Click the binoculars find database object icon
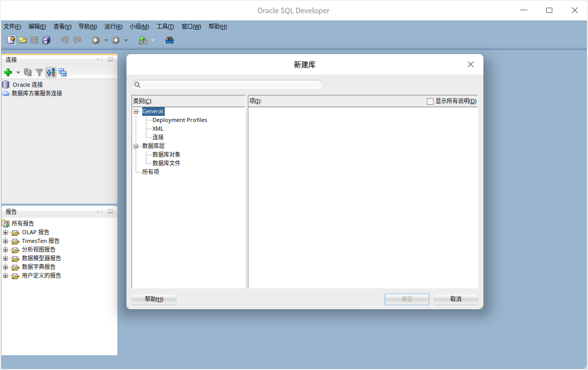Screen dimensions: 588x370 pyautogui.click(x=169, y=40)
